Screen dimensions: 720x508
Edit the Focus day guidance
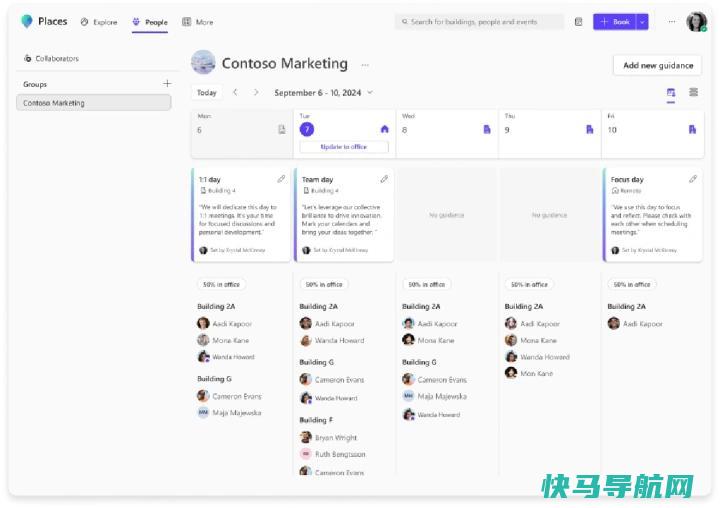click(692, 179)
